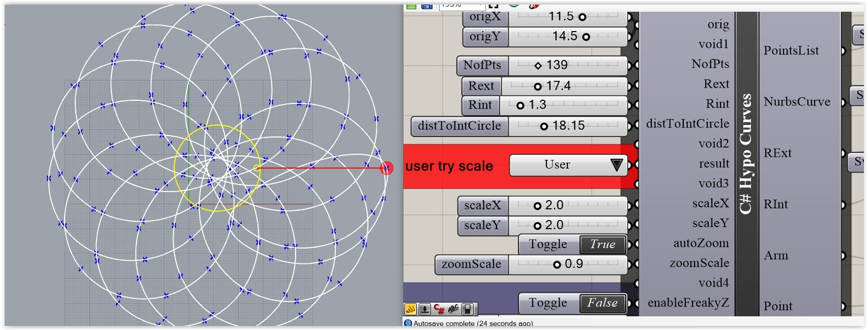Click the void2 input parameter
This screenshot has width=868, height=330.
coord(713,144)
